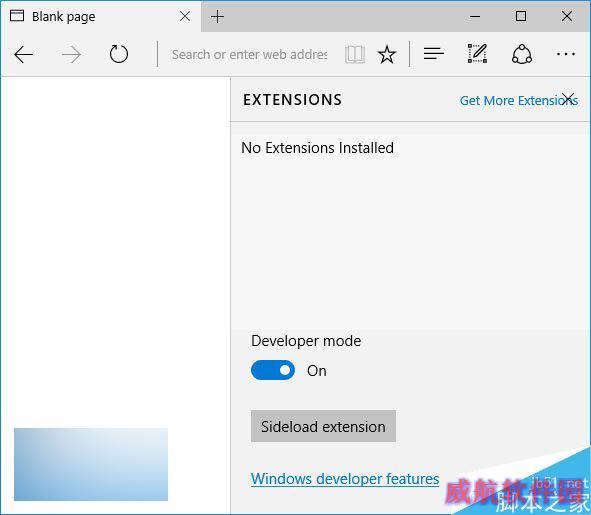Make a Web Note pen icon
The image size is (591, 515).
[x=477, y=54]
